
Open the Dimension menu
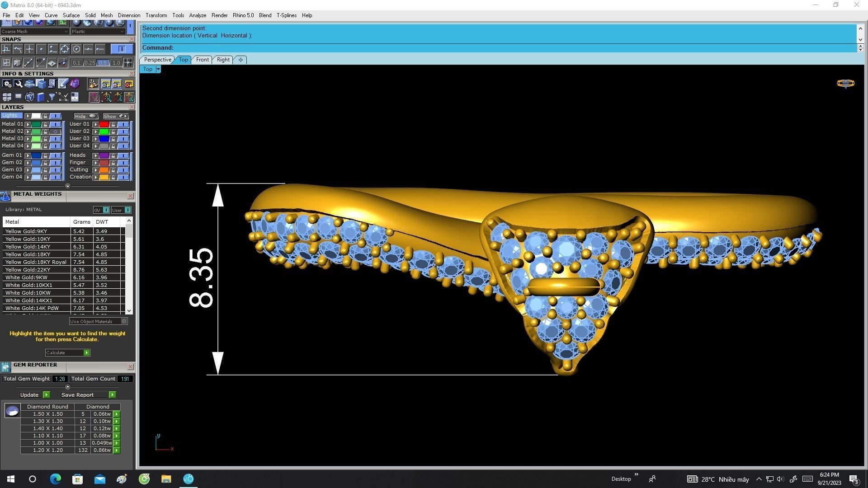[129, 15]
